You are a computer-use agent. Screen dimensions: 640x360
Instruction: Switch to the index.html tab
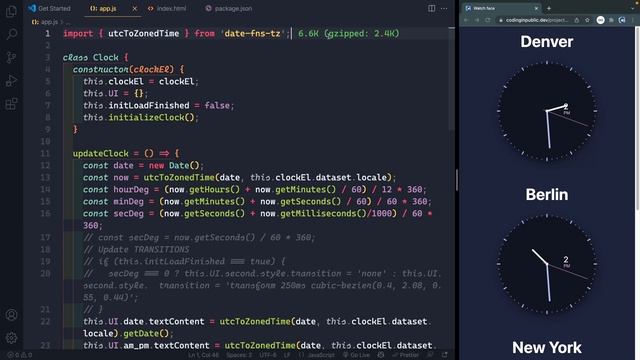point(167,8)
